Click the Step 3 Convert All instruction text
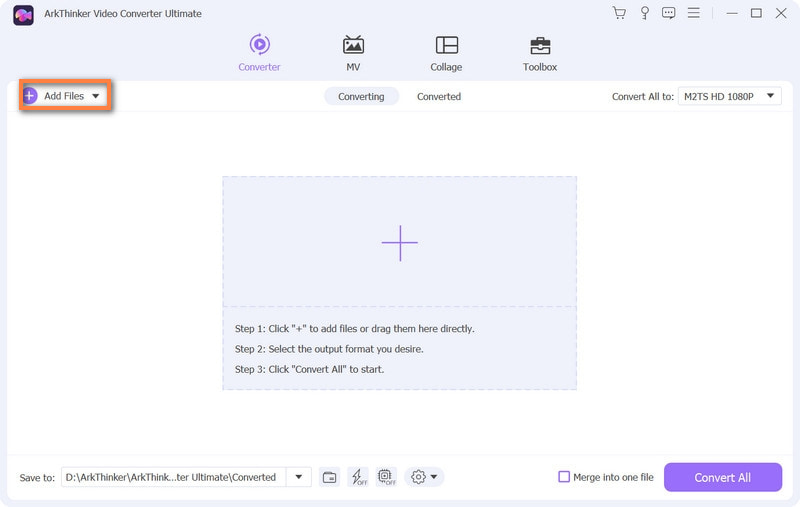 (309, 369)
